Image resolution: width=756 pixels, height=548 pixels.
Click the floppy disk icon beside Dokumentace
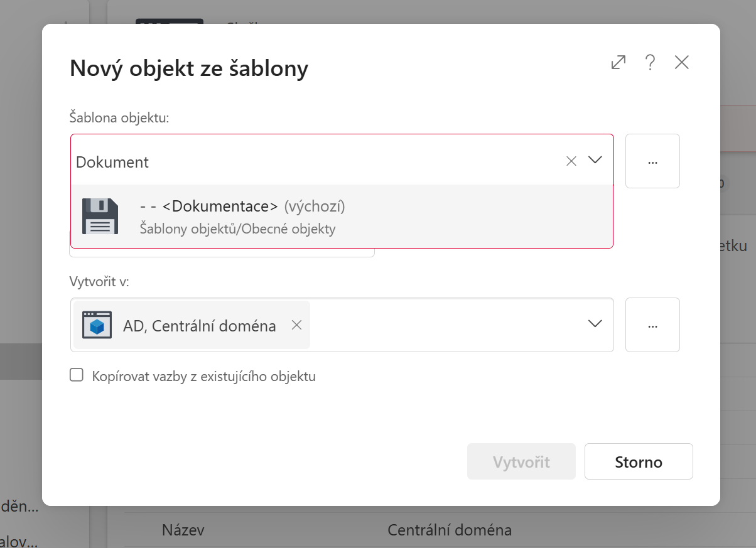[100, 216]
